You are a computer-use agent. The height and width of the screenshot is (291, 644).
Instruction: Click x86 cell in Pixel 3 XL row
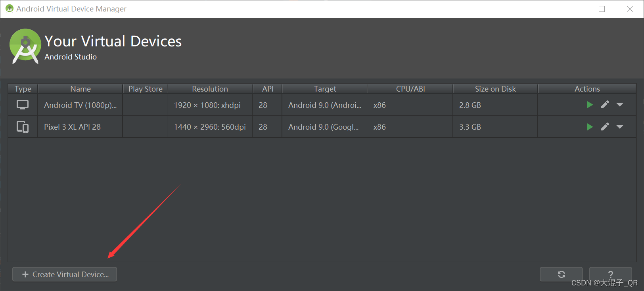tap(410, 127)
